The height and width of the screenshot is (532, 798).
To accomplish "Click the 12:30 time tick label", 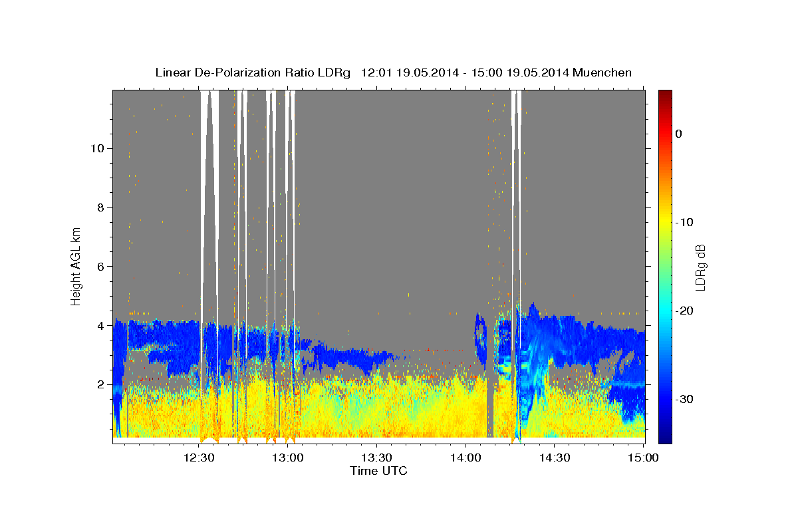I will coord(199,458).
